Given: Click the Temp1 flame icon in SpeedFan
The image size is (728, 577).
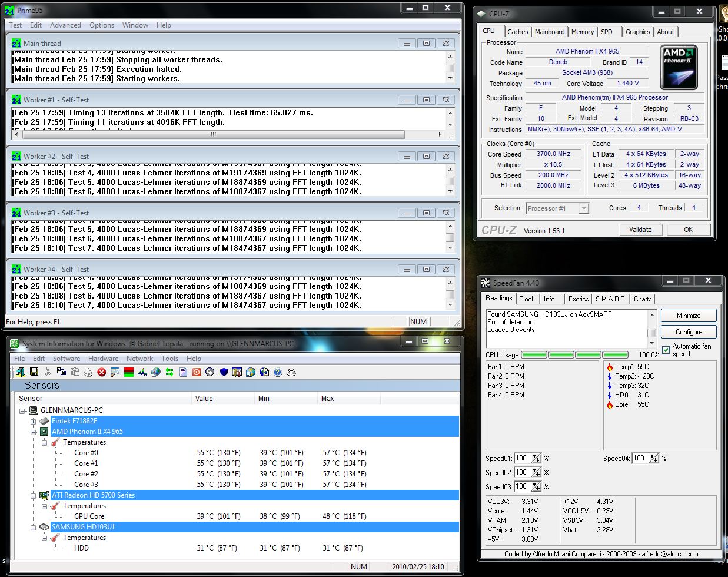Looking at the screenshot, I should tap(610, 367).
